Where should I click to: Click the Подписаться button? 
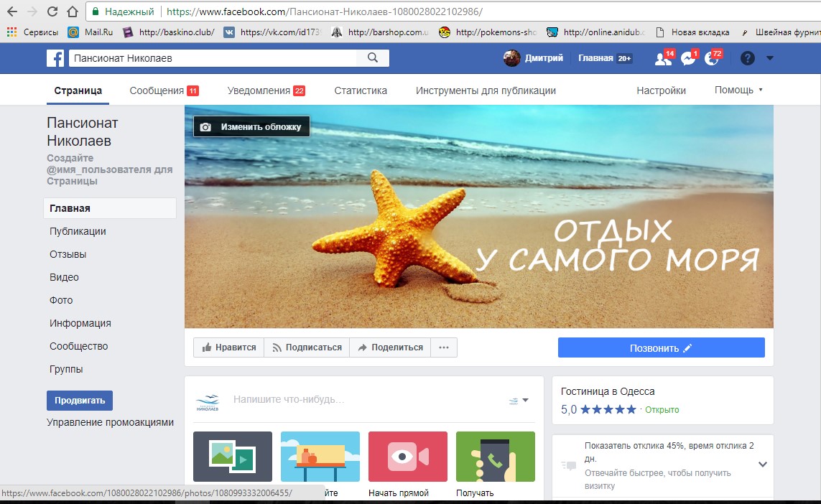307,347
